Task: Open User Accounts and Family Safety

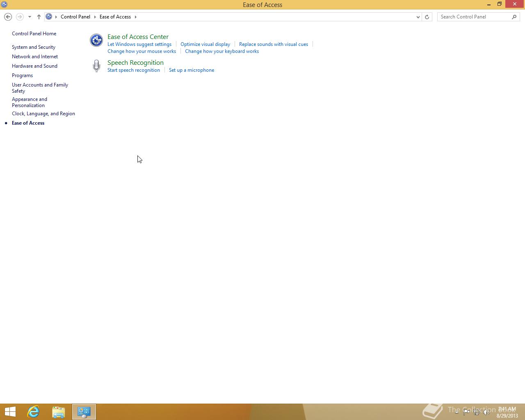Action: [x=40, y=88]
